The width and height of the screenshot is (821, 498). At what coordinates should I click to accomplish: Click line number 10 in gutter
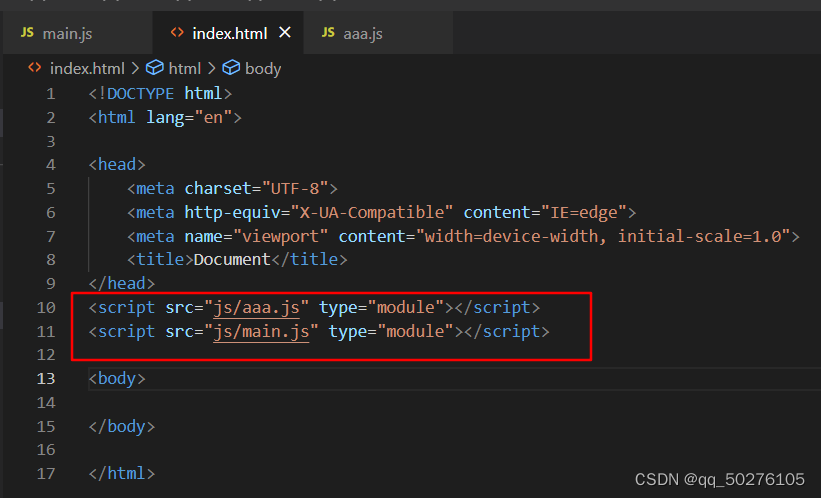[46, 307]
